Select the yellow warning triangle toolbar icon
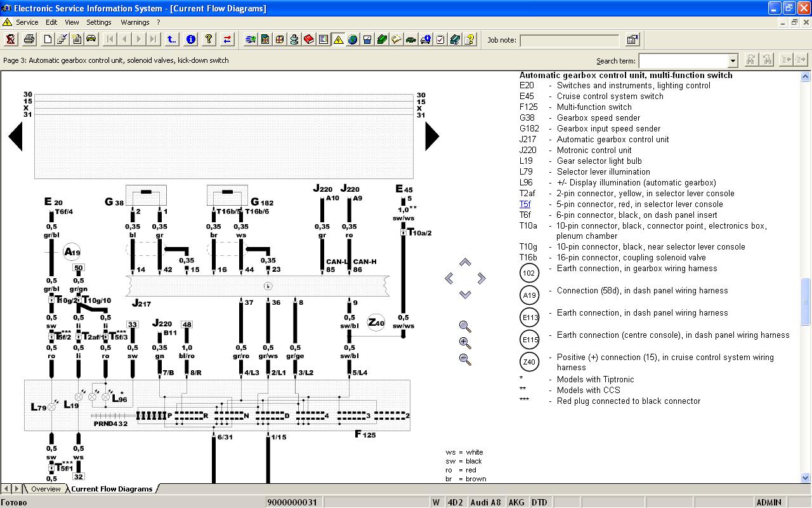The width and height of the screenshot is (812, 508). [338, 39]
